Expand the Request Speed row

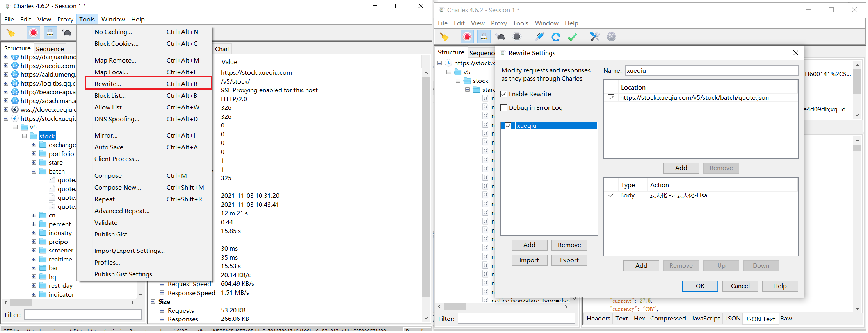coord(162,284)
